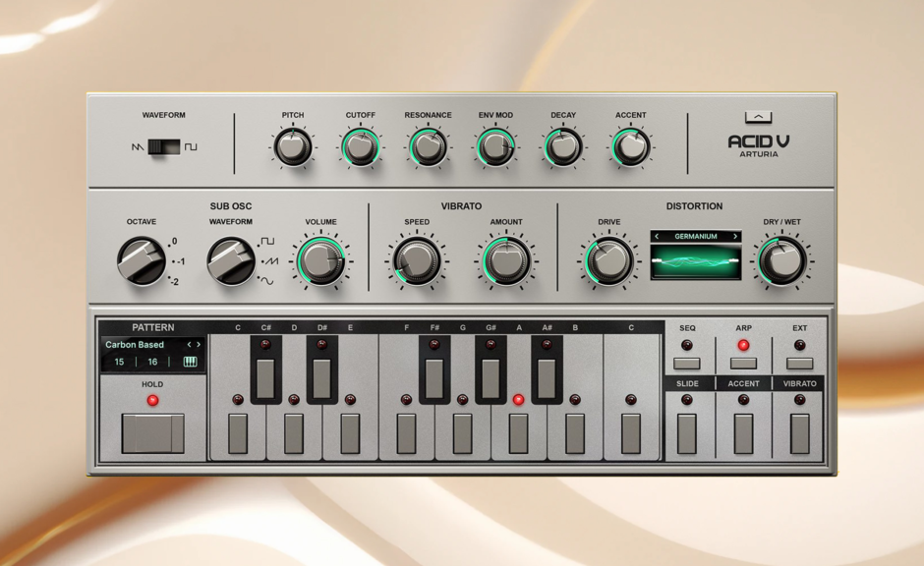Select the square wave icon on the Waveform switch
The image size is (924, 566).
(x=193, y=145)
